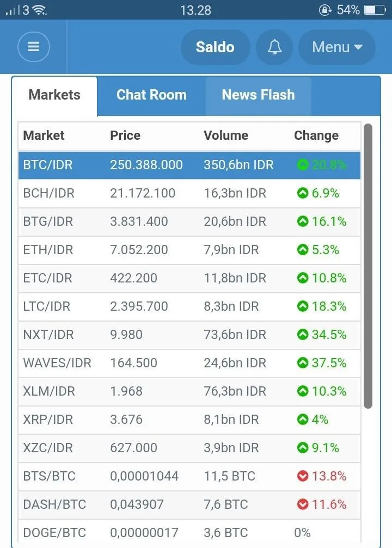
Task: Open the News Flash tab
Action: (259, 95)
